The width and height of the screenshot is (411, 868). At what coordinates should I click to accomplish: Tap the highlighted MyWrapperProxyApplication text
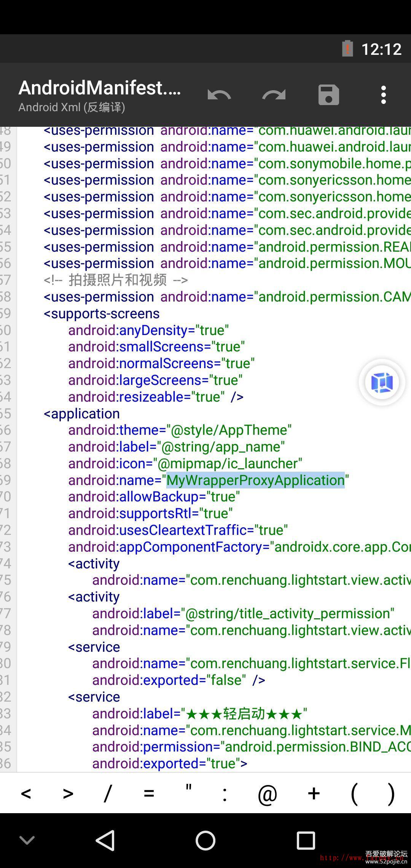[255, 480]
